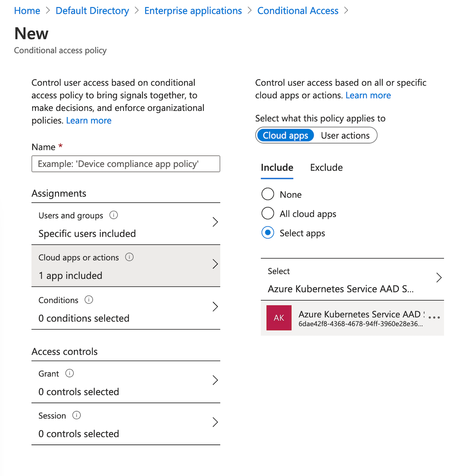Click the chevron next to Users and groups
472x476 pixels.
coord(215,222)
